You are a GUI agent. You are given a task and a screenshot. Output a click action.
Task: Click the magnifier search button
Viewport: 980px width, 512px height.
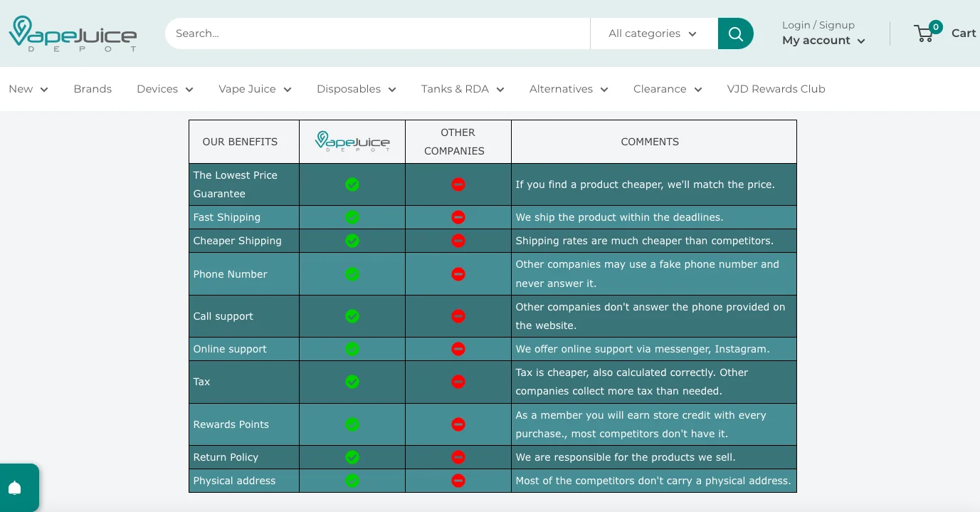735,33
